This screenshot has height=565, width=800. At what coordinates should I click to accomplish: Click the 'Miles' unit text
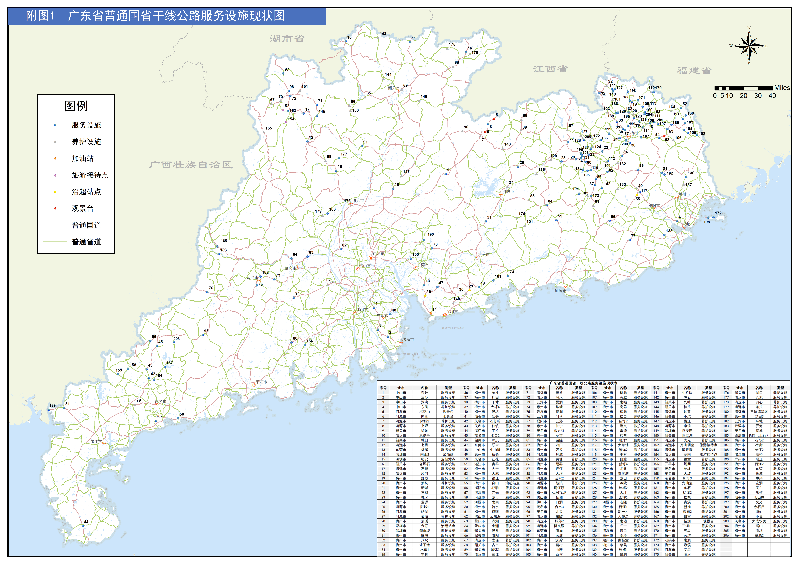[781, 88]
